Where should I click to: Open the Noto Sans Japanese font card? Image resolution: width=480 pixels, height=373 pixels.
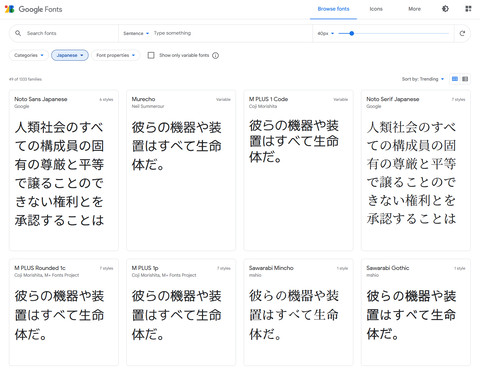64,170
